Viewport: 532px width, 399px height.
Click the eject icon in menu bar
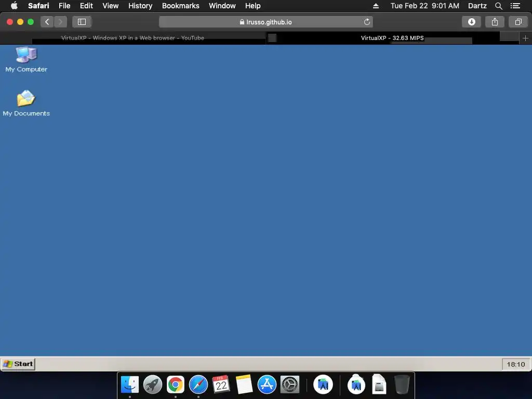click(x=376, y=6)
